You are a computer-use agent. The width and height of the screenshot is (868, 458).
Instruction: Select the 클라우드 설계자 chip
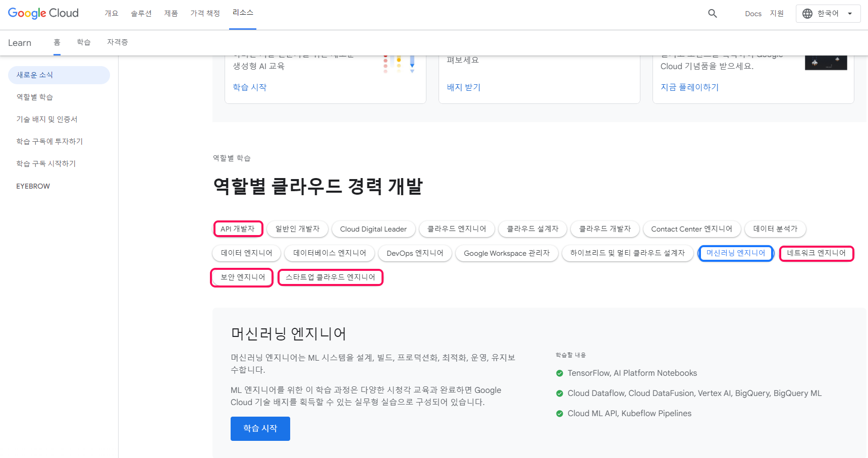point(533,229)
